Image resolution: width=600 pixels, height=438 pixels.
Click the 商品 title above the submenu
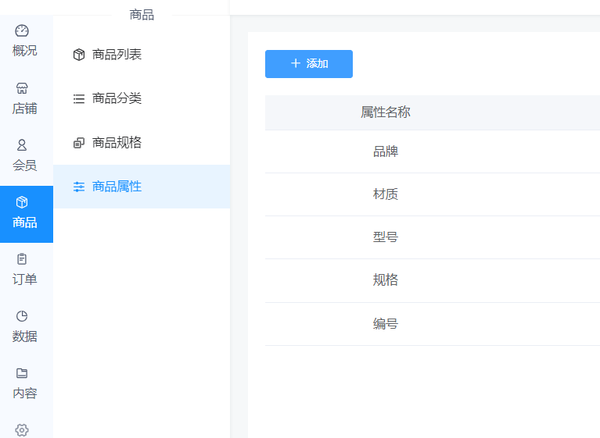pyautogui.click(x=141, y=15)
